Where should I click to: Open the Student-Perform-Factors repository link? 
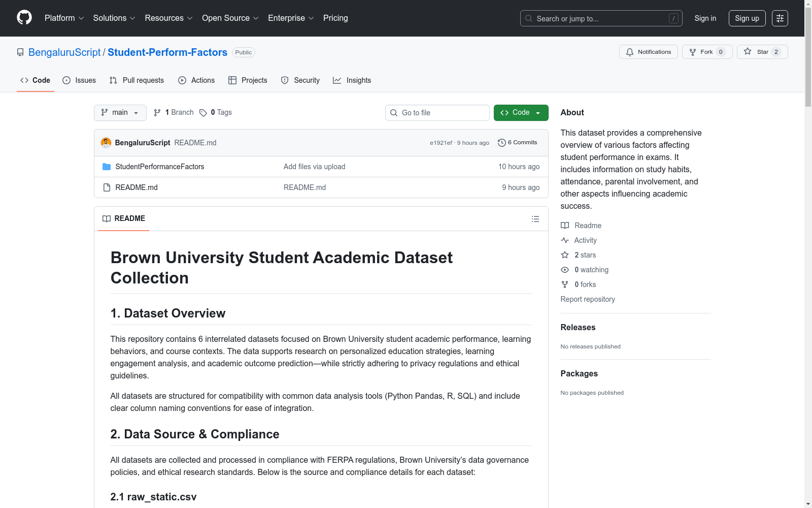(167, 52)
